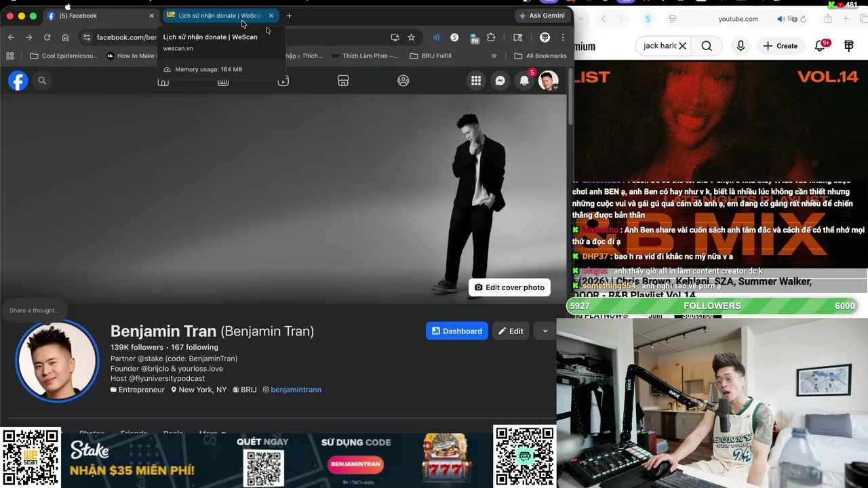
Task: Click Edit cover photo button
Action: 509,287
